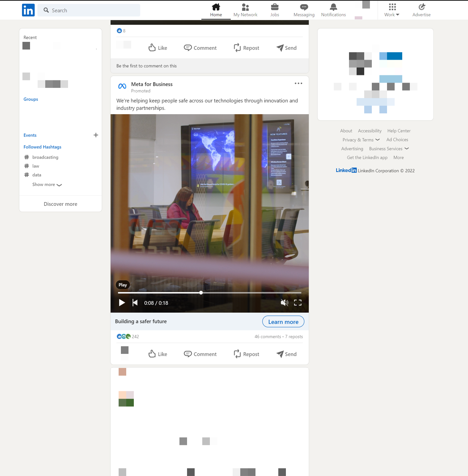
Task: Repost the post with 8 reactions
Action: [x=246, y=48]
